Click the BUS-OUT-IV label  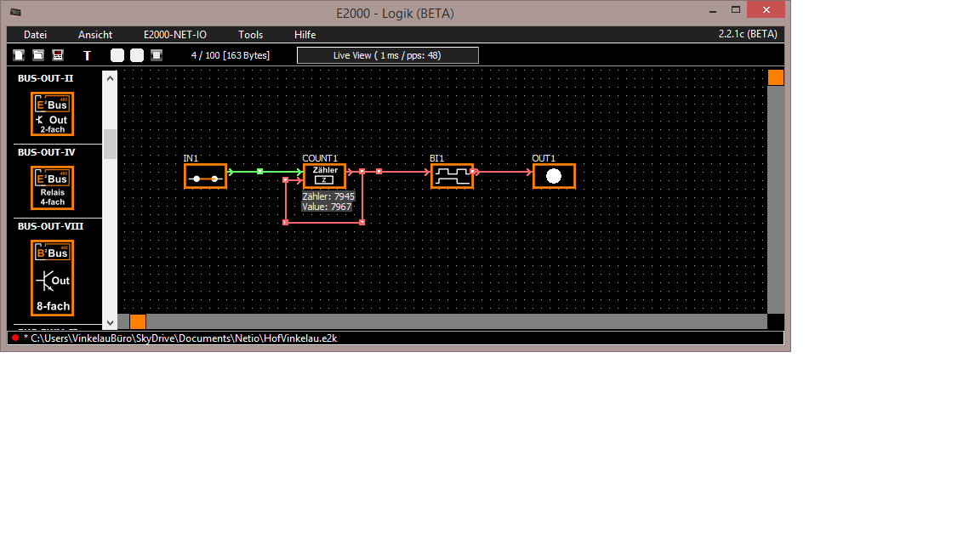(46, 152)
